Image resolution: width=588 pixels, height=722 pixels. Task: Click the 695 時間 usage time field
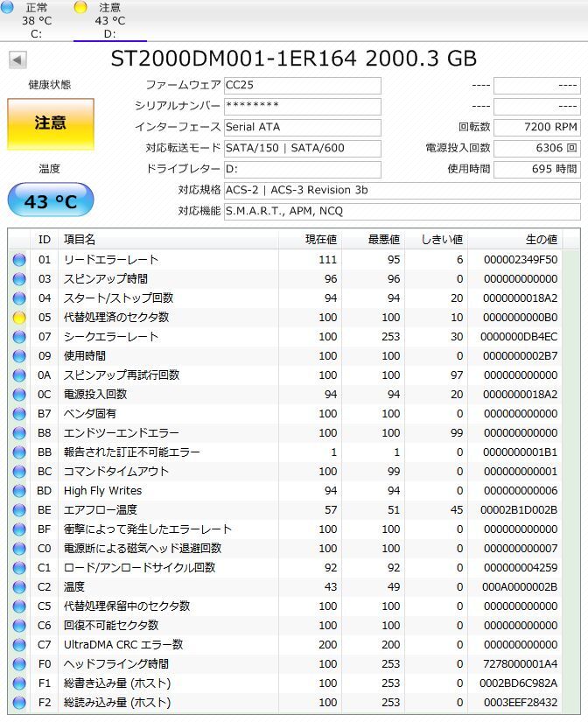537,169
